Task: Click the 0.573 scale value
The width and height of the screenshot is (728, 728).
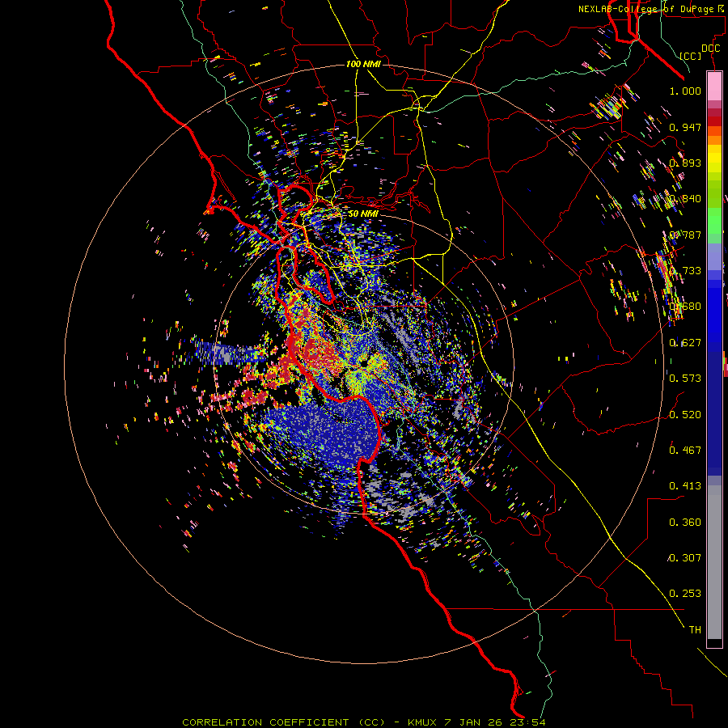Action: 685,379
